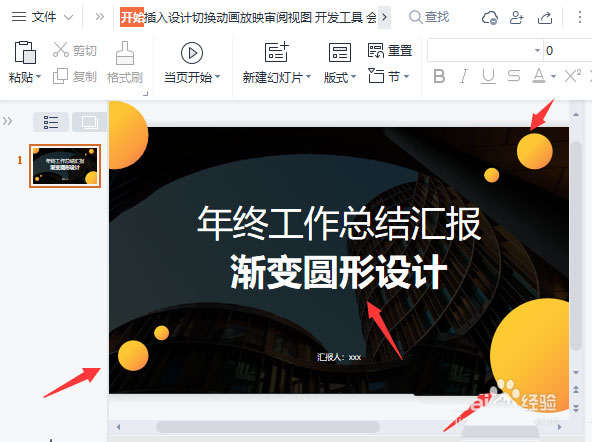Image resolution: width=592 pixels, height=442 pixels.
Task: Open the 视图 tab
Action: point(300,17)
